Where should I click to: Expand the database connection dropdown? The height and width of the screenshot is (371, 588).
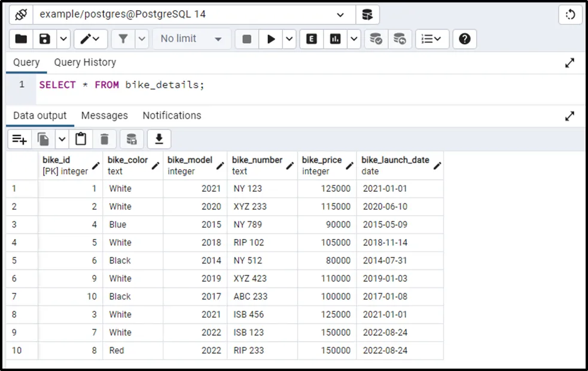pyautogui.click(x=340, y=14)
